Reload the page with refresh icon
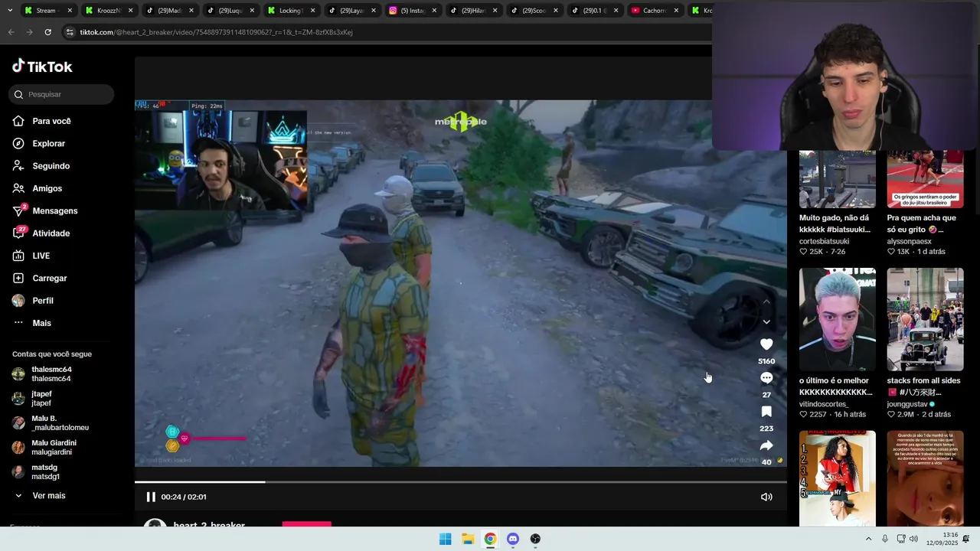The width and height of the screenshot is (980, 551). click(47, 32)
